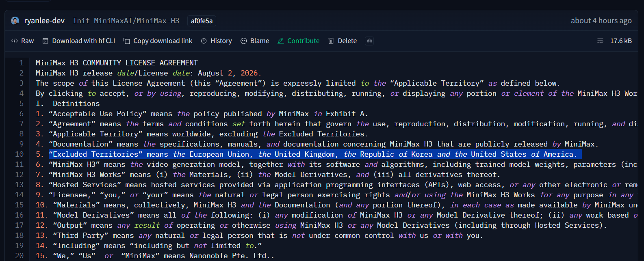Image resolution: width=644 pixels, height=261 pixels.
Task: Select line number 20
Action: [19, 256]
